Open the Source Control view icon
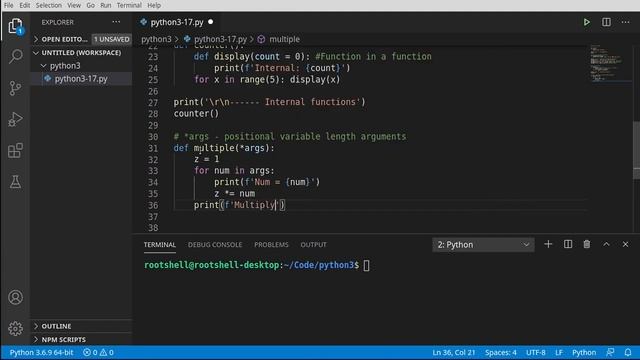This screenshot has height=360, width=640. point(16,88)
